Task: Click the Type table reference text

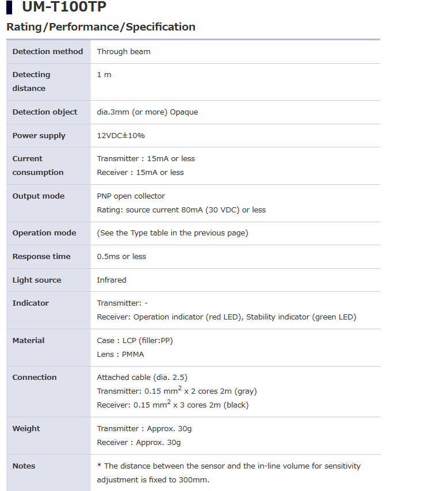Action: (173, 233)
